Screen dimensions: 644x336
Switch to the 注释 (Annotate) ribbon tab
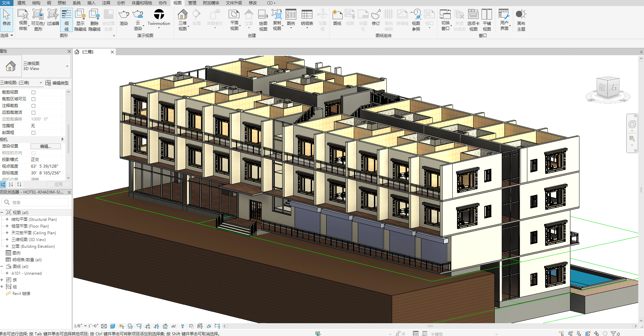106,3
